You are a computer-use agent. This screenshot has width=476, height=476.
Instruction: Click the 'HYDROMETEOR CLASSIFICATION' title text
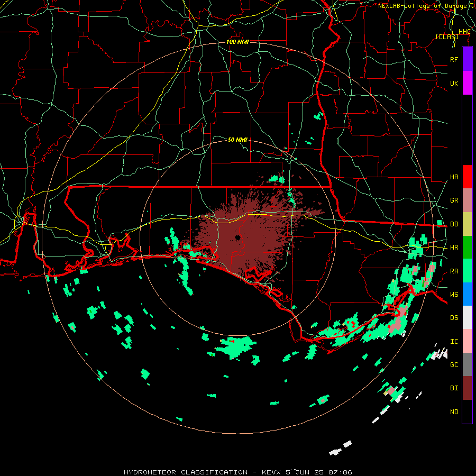186,472
